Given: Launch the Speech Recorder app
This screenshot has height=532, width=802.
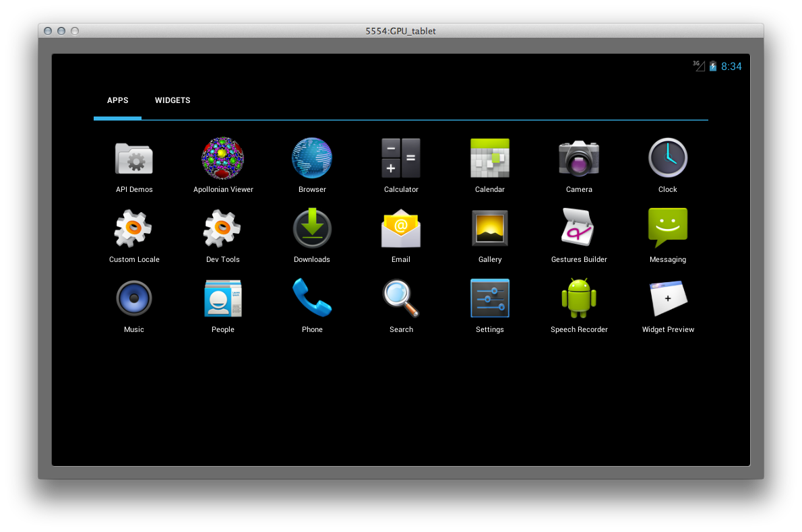Looking at the screenshot, I should coord(579,299).
